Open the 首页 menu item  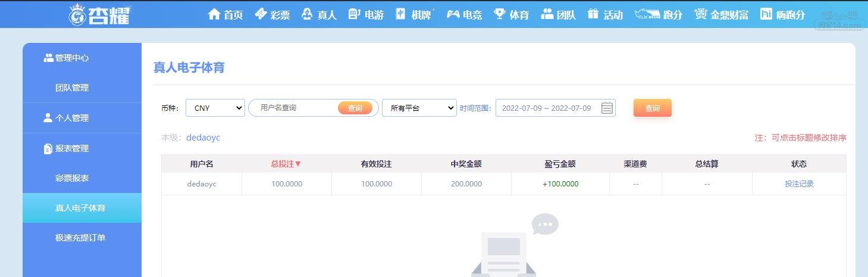coord(233,15)
